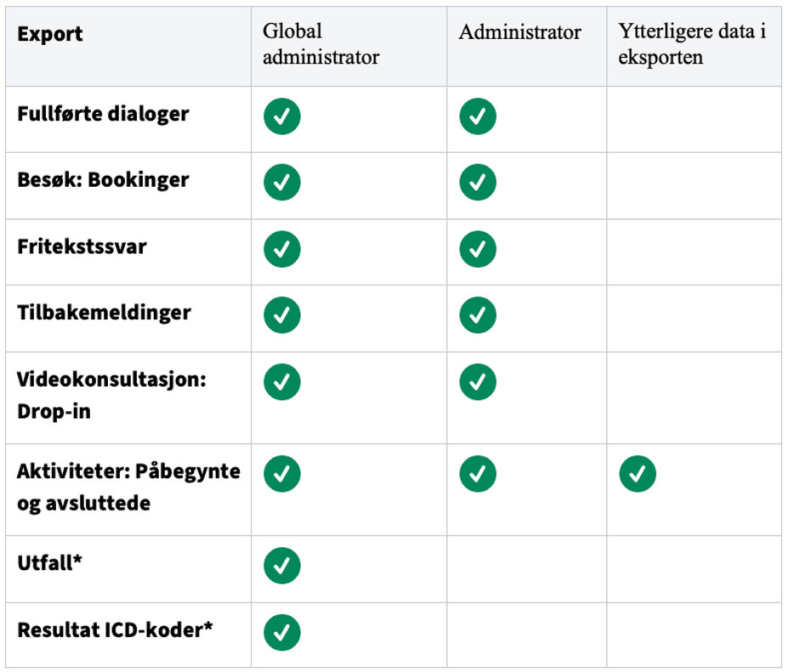Click Administrator checkmark for Fullførte dialoger
The height and width of the screenshot is (672, 800).
point(478,116)
